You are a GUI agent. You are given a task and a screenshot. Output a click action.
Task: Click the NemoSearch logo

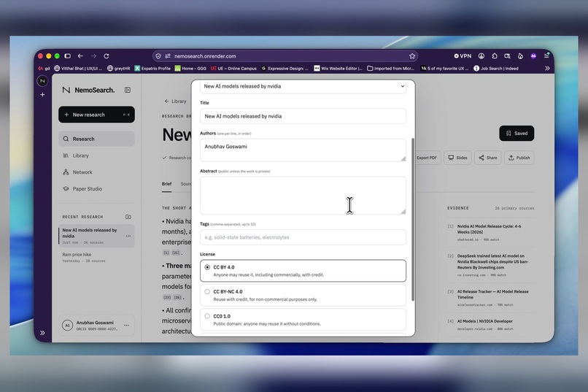(88, 90)
